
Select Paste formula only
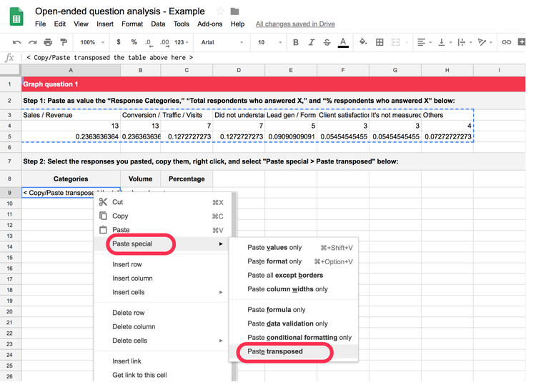point(294,310)
